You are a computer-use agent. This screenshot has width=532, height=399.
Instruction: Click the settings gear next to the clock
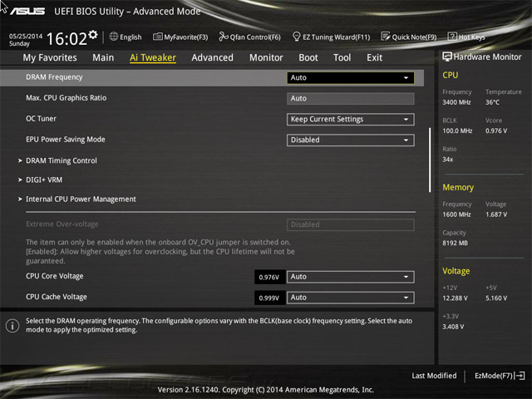point(93,34)
